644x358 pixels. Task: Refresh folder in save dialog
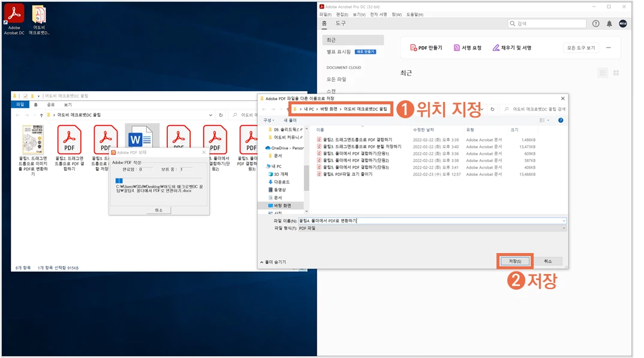tap(492, 109)
